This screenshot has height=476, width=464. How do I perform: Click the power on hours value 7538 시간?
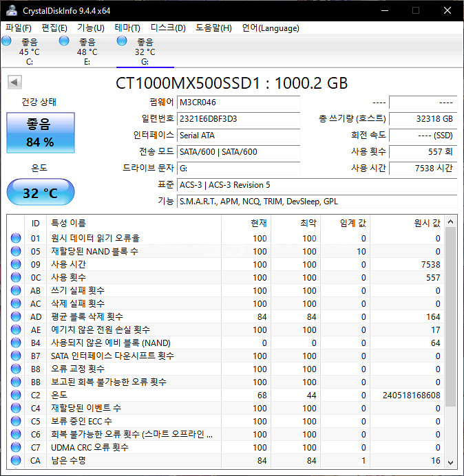(x=423, y=168)
